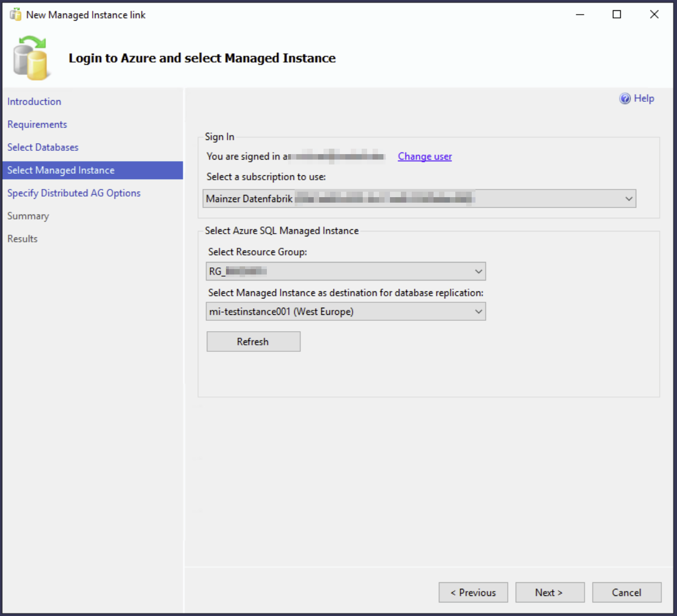The height and width of the screenshot is (616, 677).
Task: Go back with the Previous button
Action: (x=473, y=593)
